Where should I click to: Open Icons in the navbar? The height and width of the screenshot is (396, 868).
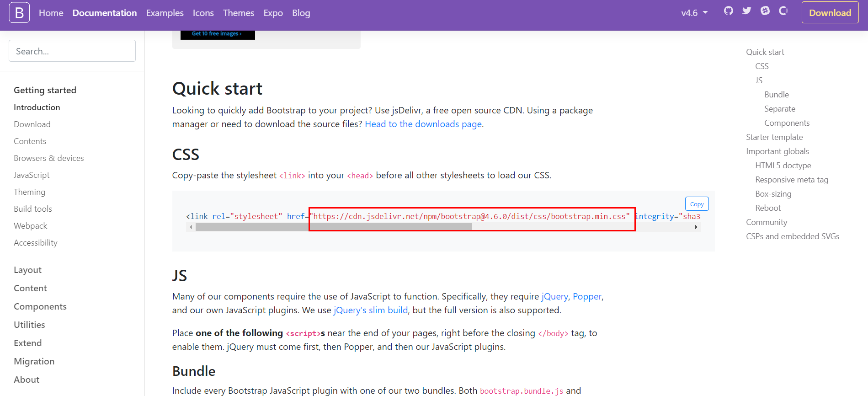coord(203,13)
